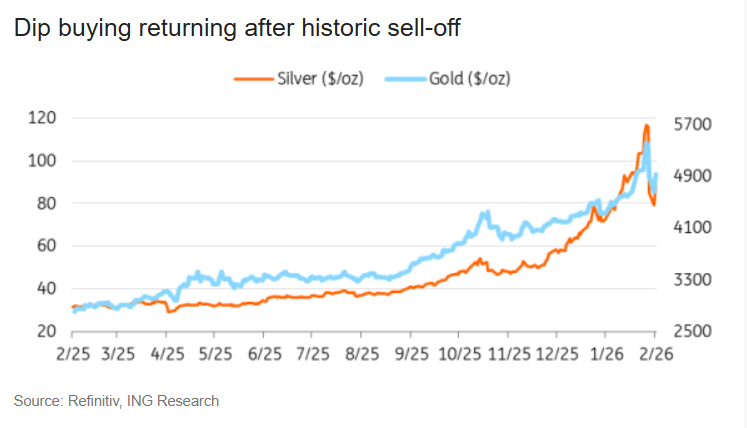Select the 5700 label on right axis
The height and width of the screenshot is (428, 747).
click(692, 125)
